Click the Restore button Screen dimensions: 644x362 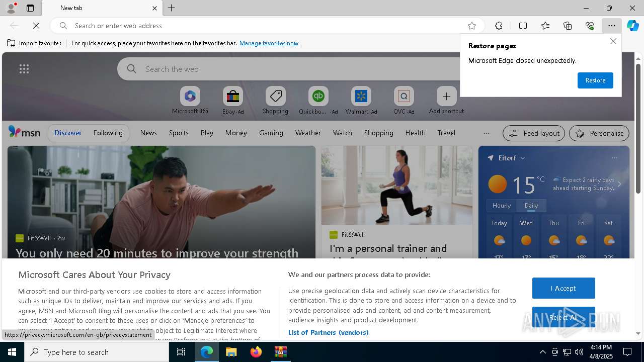click(595, 80)
